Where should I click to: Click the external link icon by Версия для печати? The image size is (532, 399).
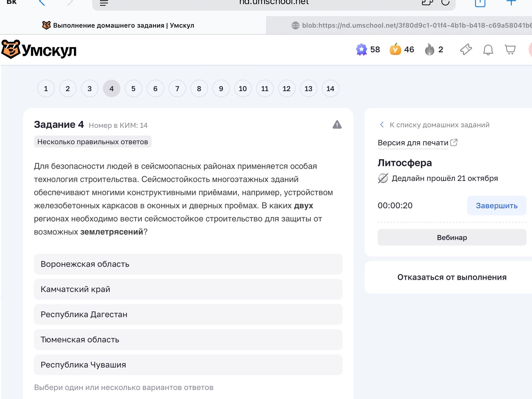pos(454,142)
